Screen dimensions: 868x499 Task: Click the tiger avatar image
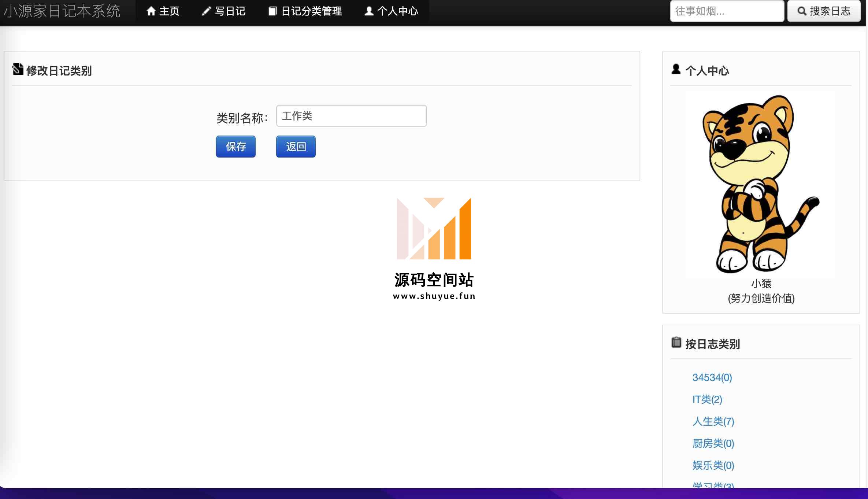[760, 184]
